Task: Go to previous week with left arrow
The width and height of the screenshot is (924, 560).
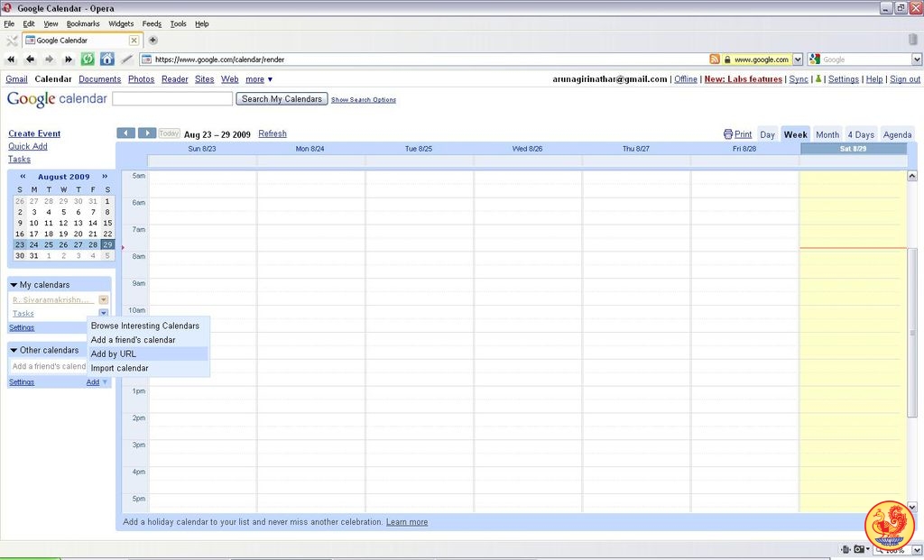Action: click(x=126, y=133)
